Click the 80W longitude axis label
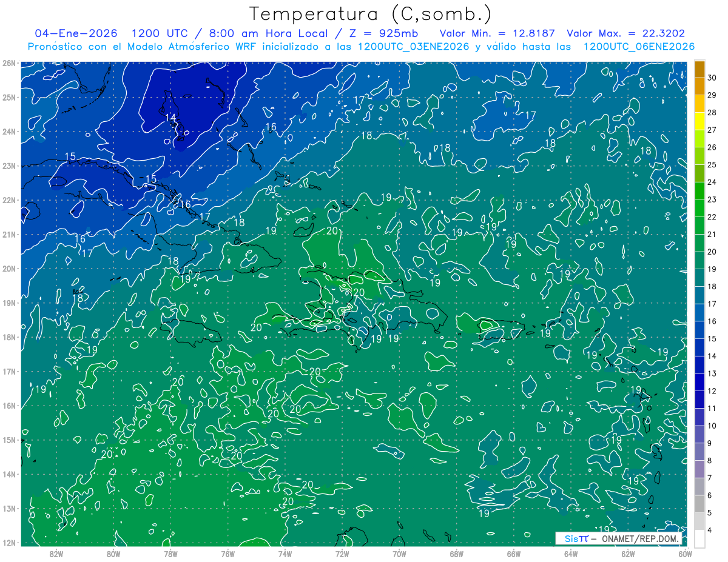 113,554
